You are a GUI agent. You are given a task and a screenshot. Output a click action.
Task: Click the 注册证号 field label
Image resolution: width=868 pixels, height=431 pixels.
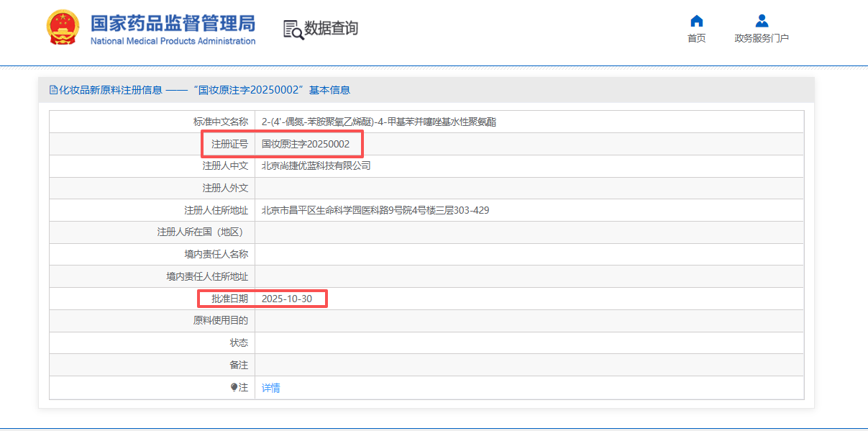[229, 144]
